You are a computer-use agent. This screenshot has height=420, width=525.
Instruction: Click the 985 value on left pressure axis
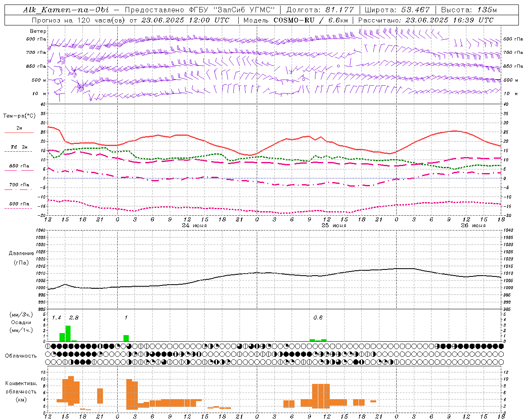click(x=42, y=309)
